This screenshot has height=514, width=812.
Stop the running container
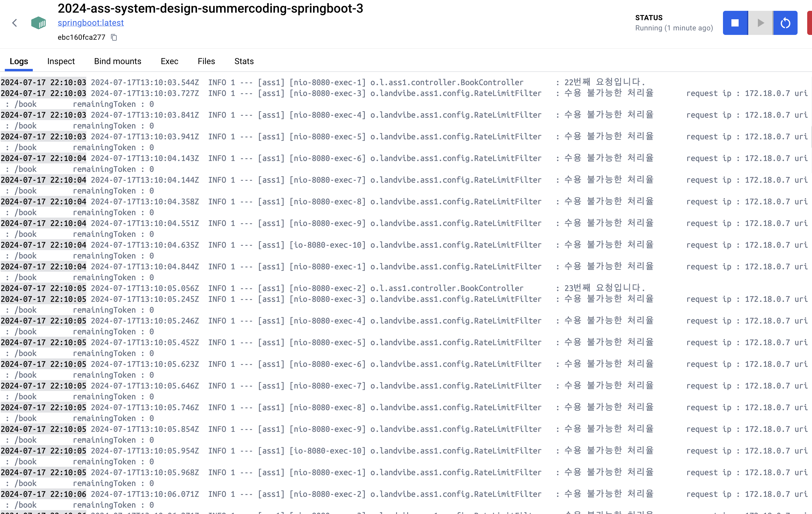tap(735, 23)
